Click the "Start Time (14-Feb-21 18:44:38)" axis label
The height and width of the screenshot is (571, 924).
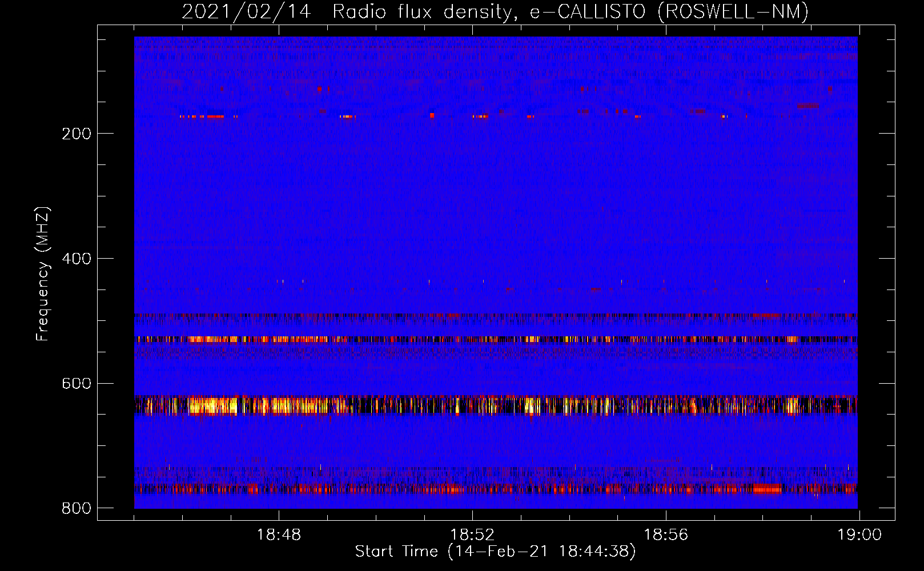tap(495, 552)
